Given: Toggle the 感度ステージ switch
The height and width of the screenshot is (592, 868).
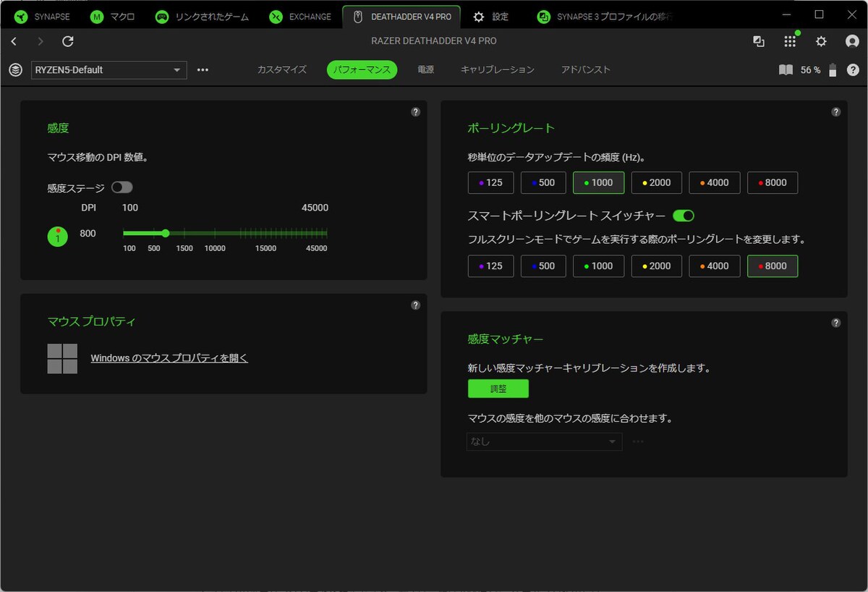Looking at the screenshot, I should pos(122,187).
